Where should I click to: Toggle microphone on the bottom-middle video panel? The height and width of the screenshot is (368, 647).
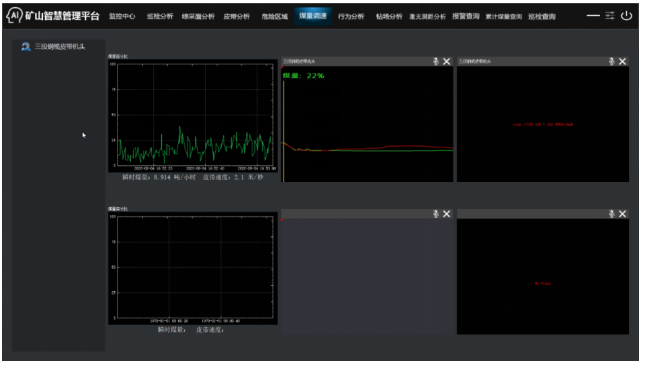(436, 214)
